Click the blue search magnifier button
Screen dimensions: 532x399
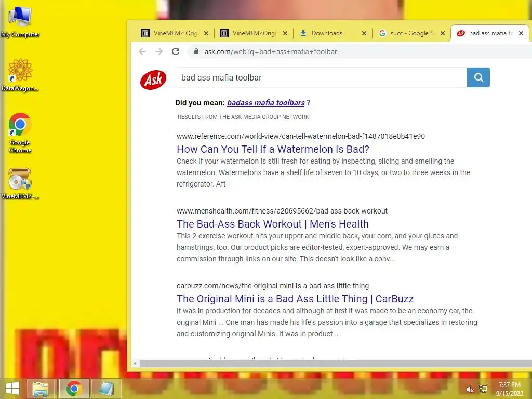(478, 77)
